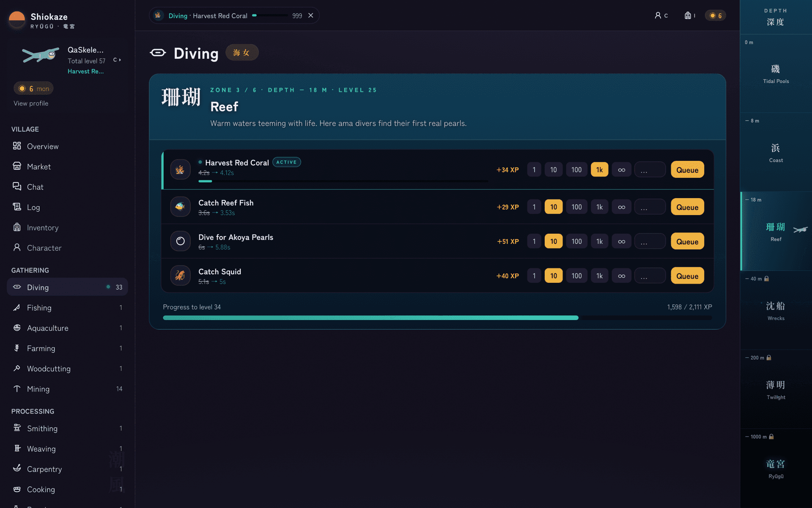The height and width of the screenshot is (508, 812).
Task: Select the Reef depth zone
Action: pos(776,231)
